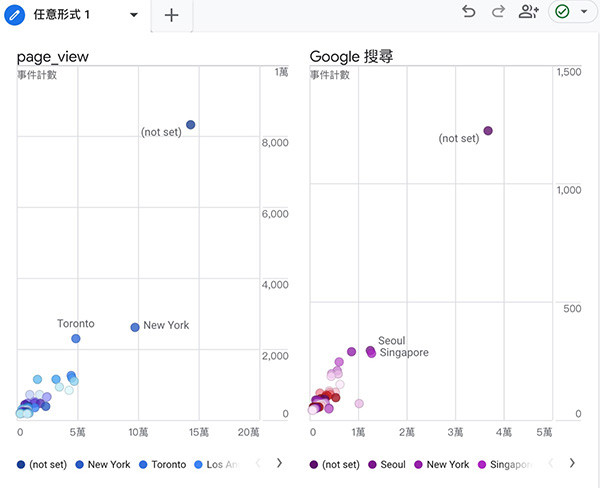Click the (not set) point in page_view chart

coord(191,125)
